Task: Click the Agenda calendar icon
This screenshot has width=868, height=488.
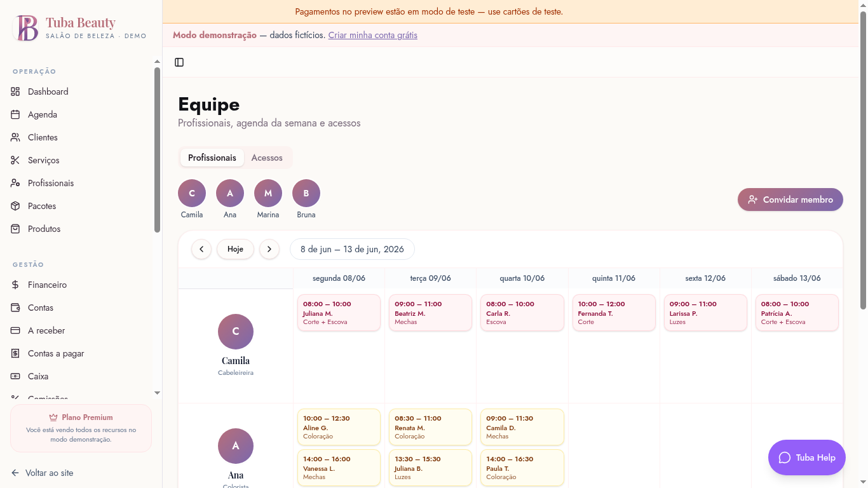Action: click(15, 114)
